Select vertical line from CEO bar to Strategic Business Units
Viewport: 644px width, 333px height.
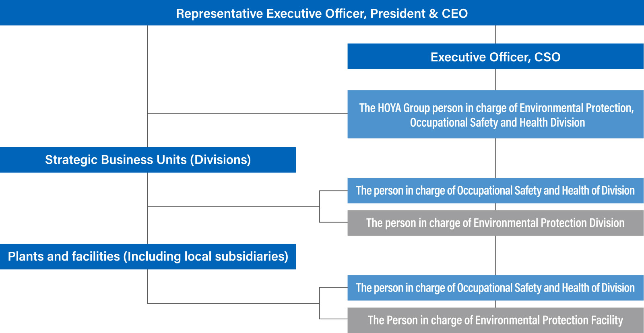coord(147,86)
